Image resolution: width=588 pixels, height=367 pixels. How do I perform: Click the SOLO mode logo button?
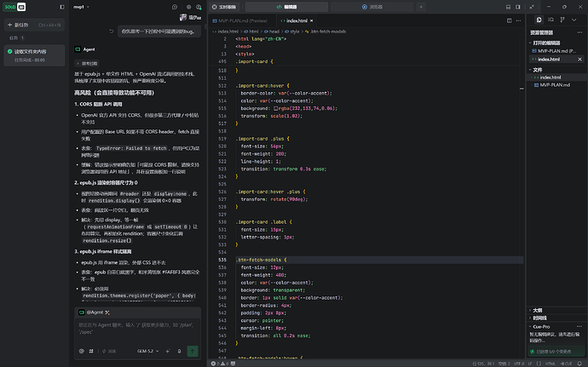point(14,7)
